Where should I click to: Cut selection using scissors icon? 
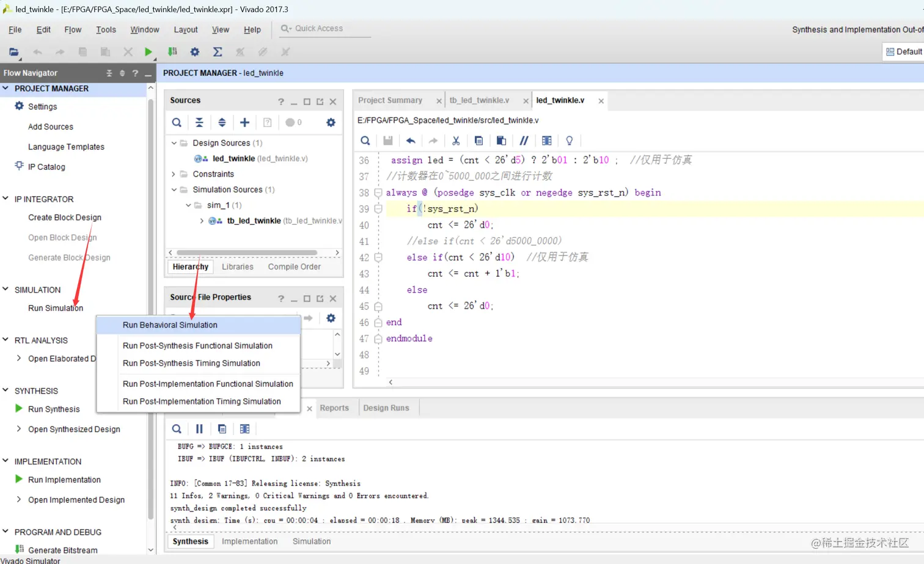(x=456, y=141)
